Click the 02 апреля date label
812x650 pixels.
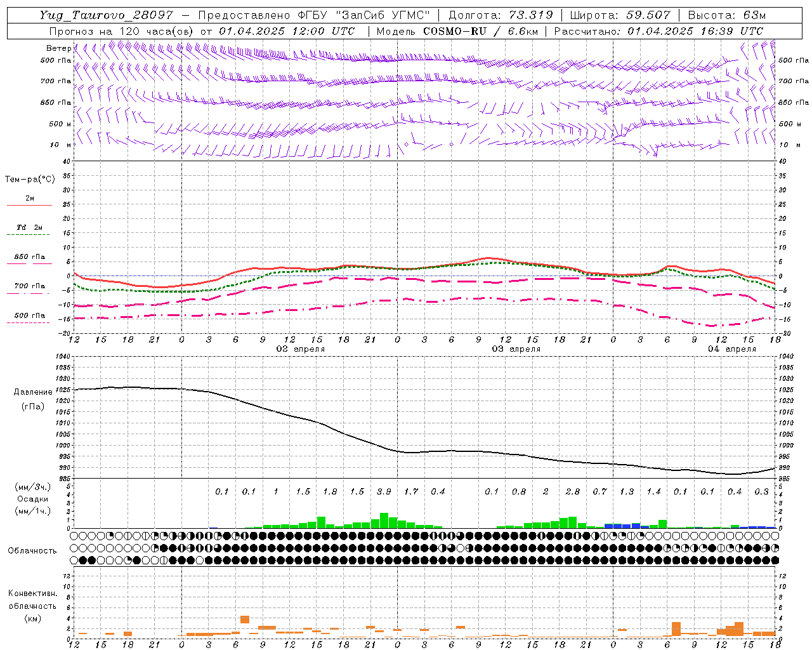click(x=300, y=349)
